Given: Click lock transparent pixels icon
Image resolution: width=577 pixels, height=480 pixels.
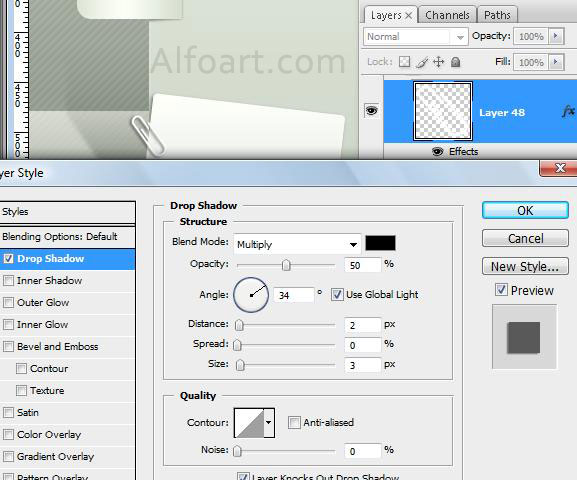Looking at the screenshot, I should click(x=404, y=62).
